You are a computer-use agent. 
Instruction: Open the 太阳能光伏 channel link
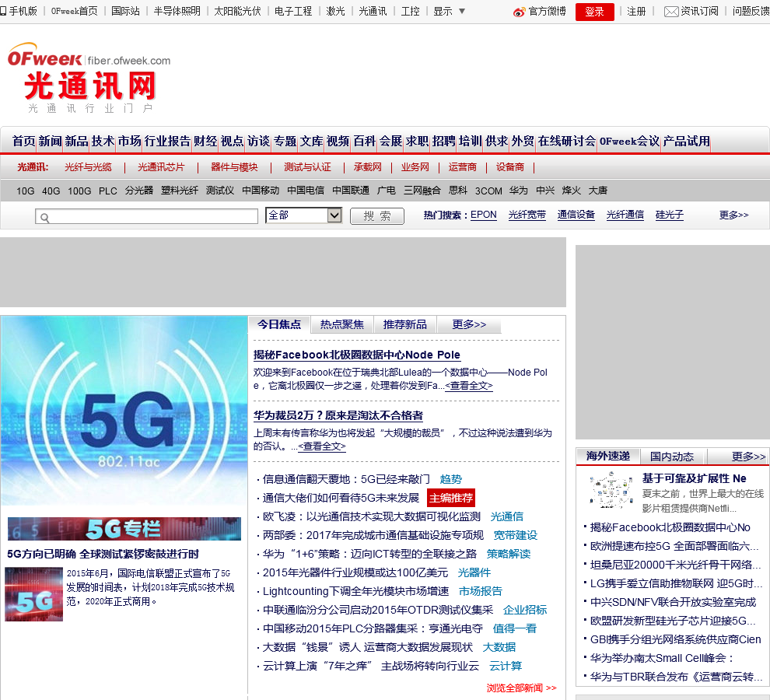[x=237, y=11]
